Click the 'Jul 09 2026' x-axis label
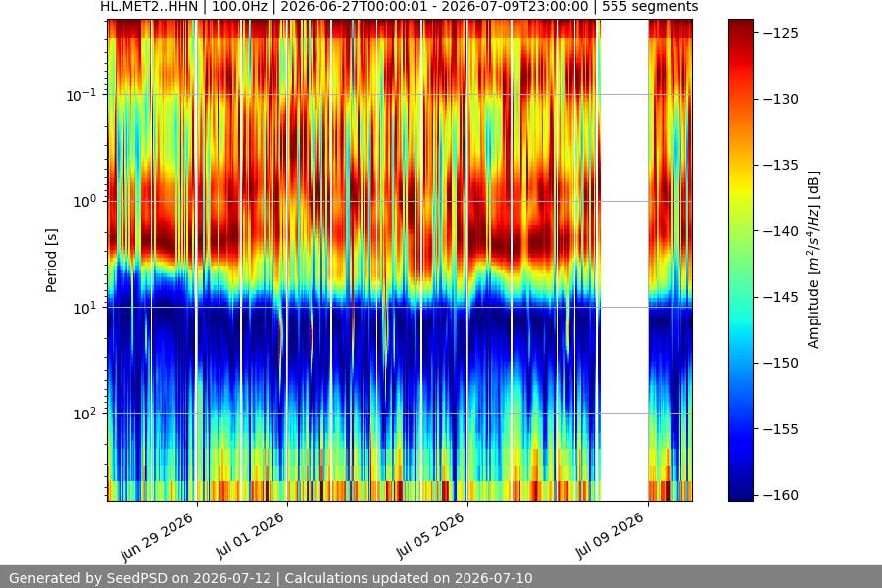882x588 pixels. click(x=611, y=536)
